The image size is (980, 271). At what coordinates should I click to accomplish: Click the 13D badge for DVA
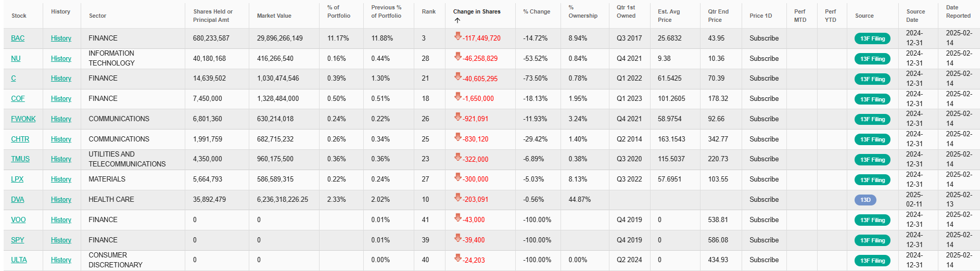866,200
